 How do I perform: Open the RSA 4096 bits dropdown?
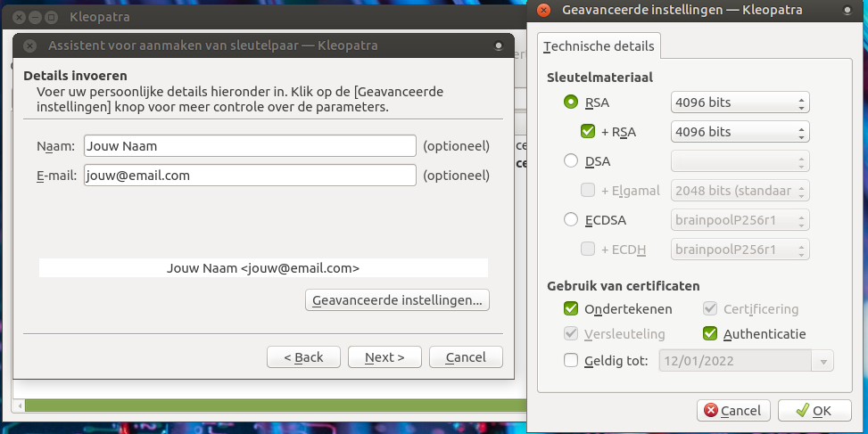pos(740,102)
